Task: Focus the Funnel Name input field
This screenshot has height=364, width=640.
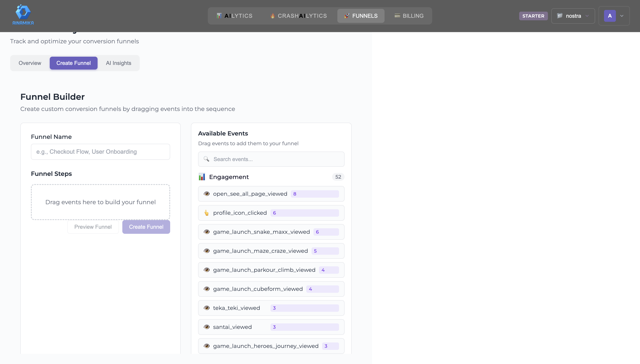Action: (100, 152)
